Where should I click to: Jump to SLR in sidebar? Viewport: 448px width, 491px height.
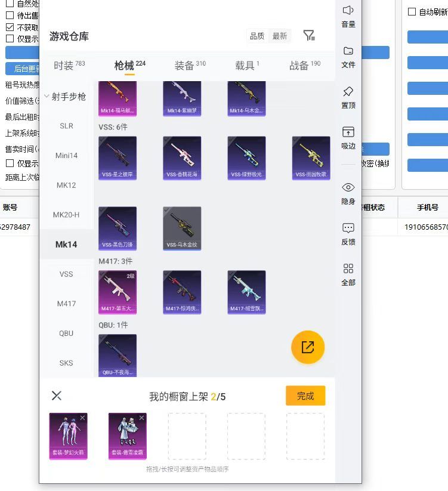coord(66,126)
